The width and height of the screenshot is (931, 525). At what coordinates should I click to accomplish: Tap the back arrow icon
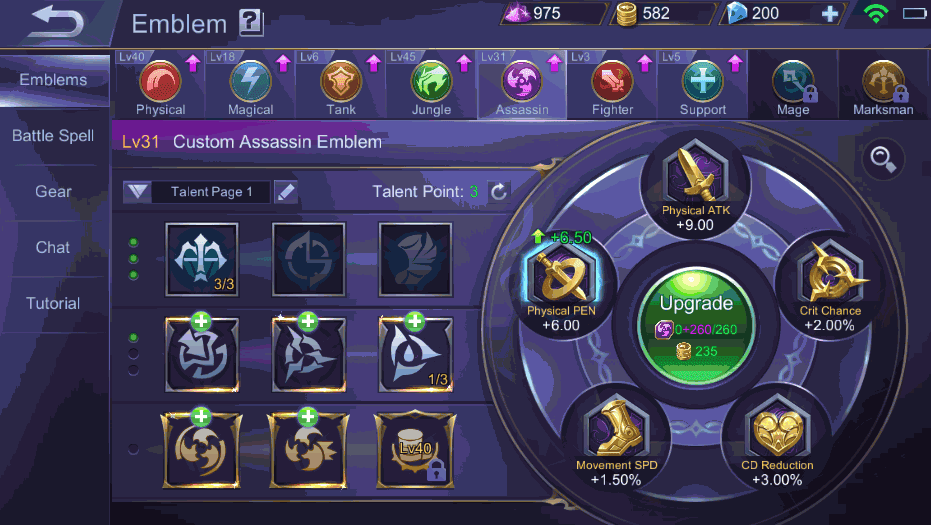tap(57, 23)
